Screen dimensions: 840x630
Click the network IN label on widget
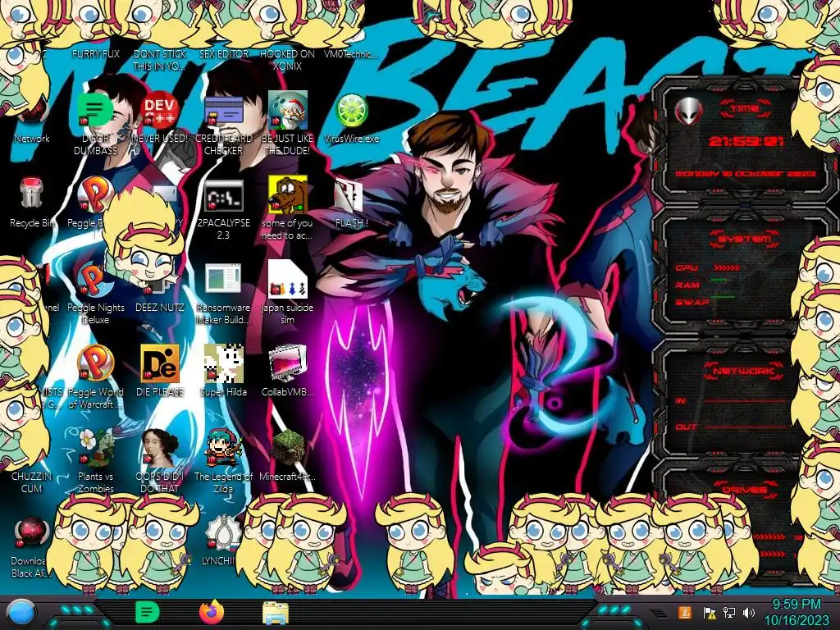680,400
